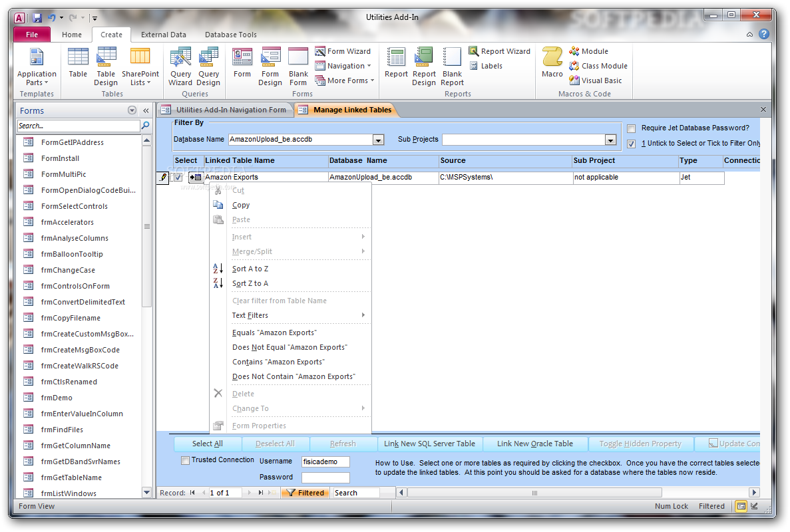Open Query Design
This screenshot has height=532, width=790.
[x=208, y=67]
